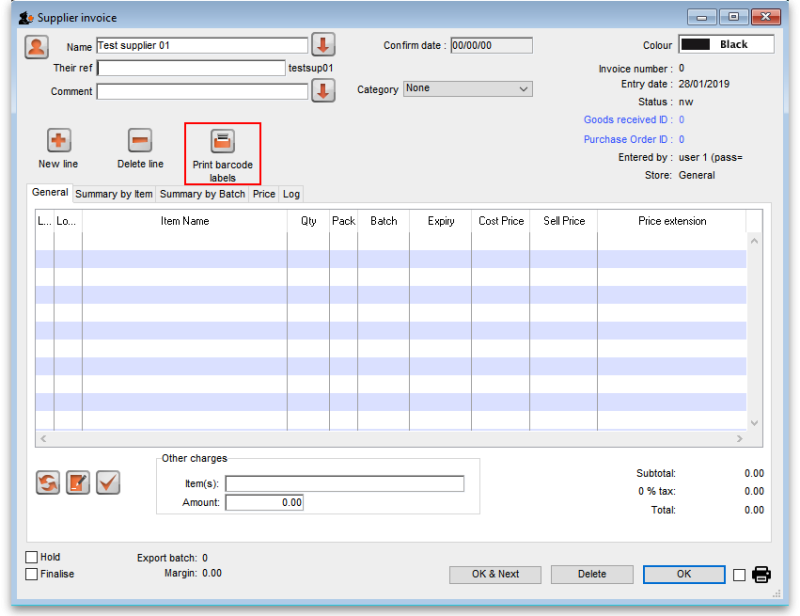Enable the Finalise checkbox
The height and width of the screenshot is (616, 800).
click(x=33, y=574)
